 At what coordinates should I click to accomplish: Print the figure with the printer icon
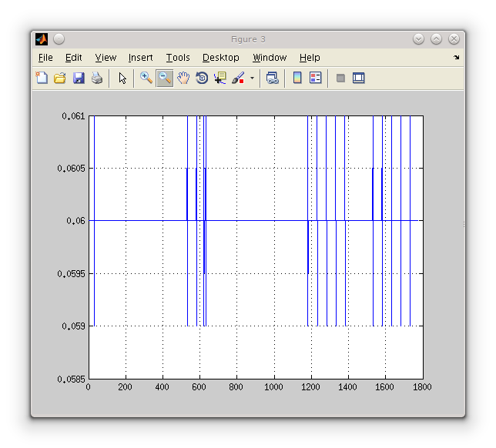click(x=97, y=78)
